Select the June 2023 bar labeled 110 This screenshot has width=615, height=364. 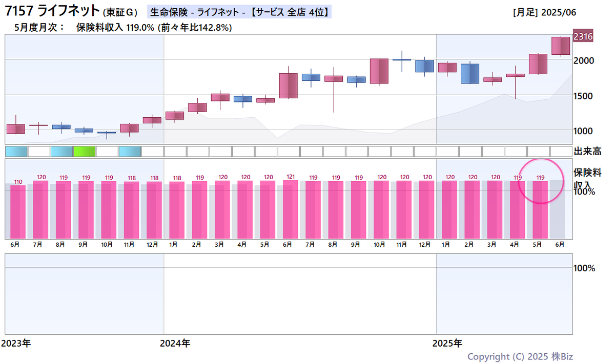18,212
